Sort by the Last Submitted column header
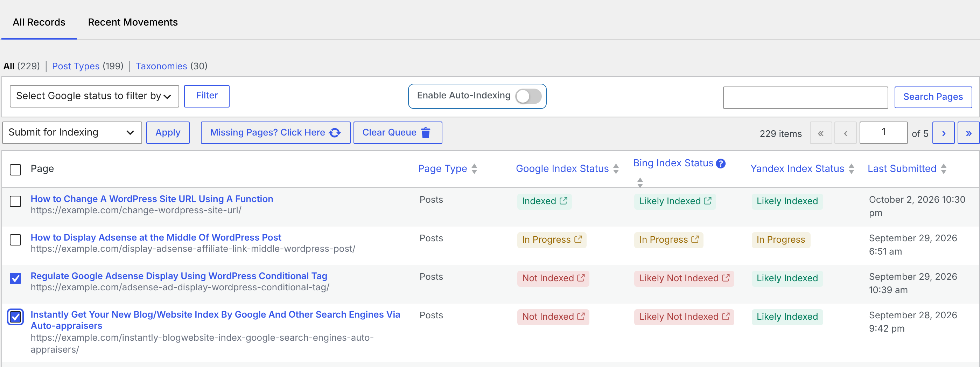 click(x=902, y=169)
